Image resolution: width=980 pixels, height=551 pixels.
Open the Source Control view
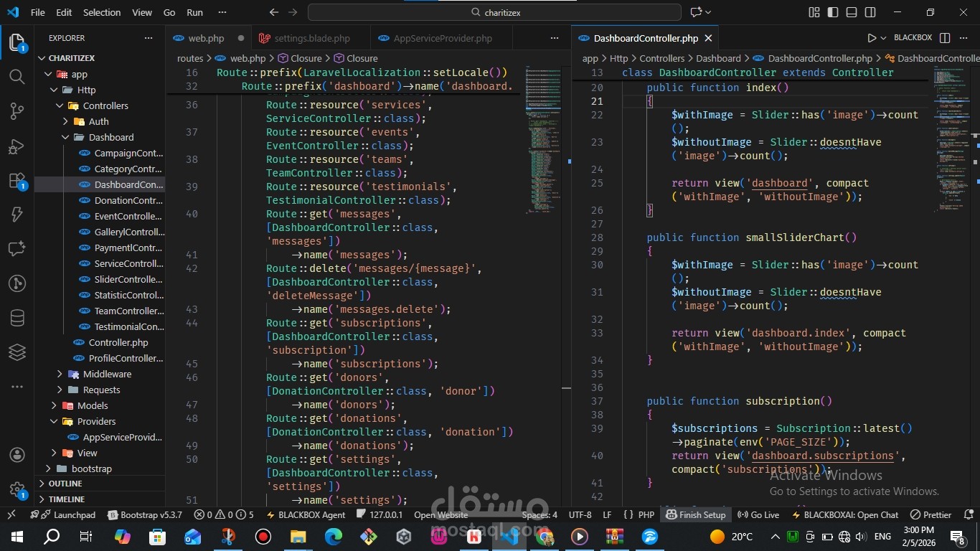(17, 111)
